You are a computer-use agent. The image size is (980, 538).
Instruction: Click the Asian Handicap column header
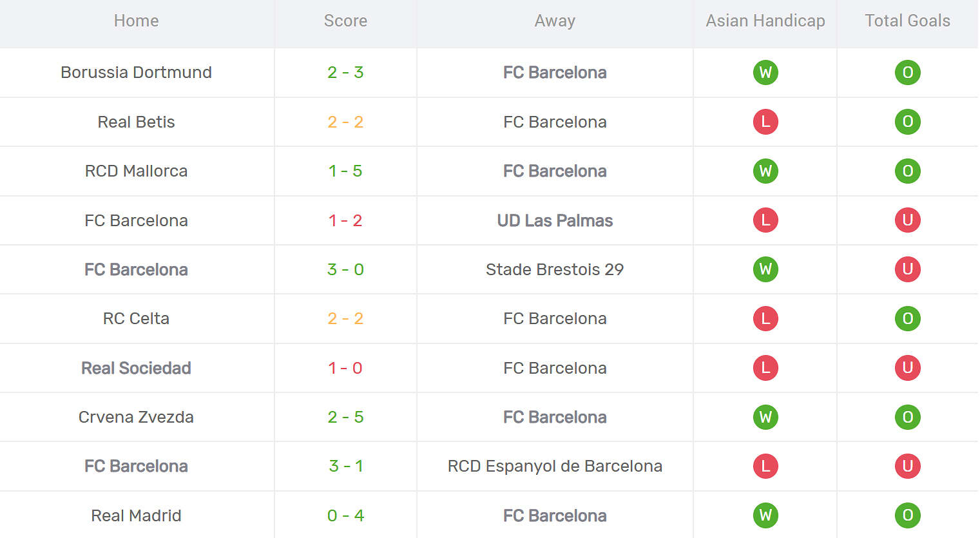765,21
